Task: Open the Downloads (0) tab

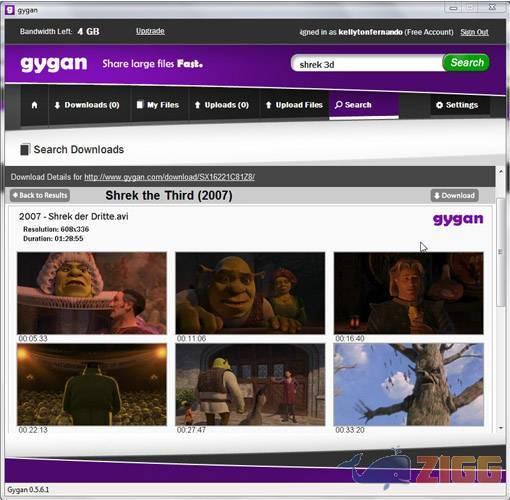Action: point(87,105)
